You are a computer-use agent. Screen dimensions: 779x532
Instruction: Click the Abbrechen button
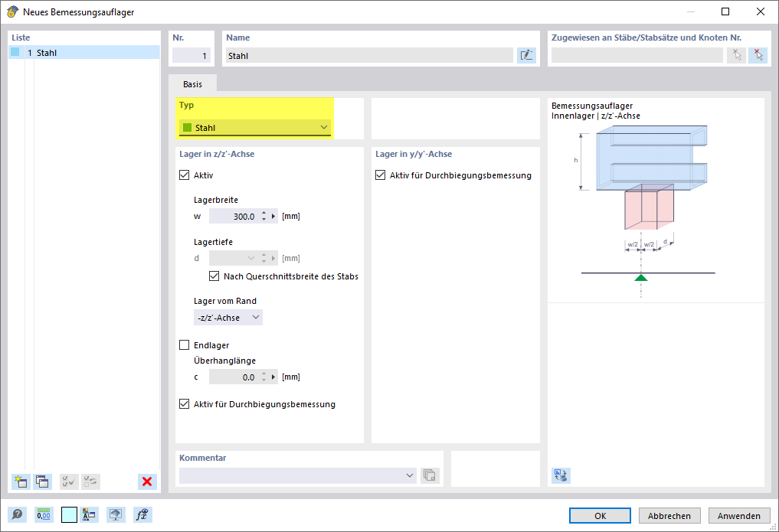pyautogui.click(x=669, y=516)
